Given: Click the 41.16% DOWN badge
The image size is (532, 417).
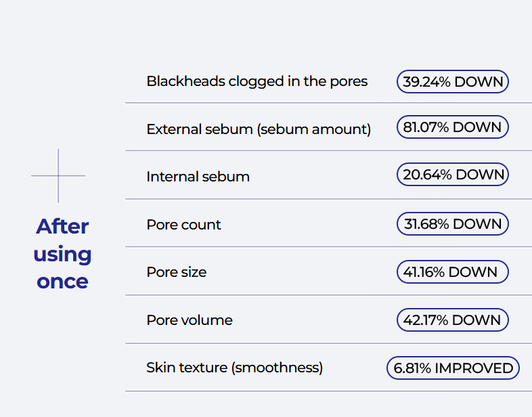Looking at the screenshot, I should 453,271.
